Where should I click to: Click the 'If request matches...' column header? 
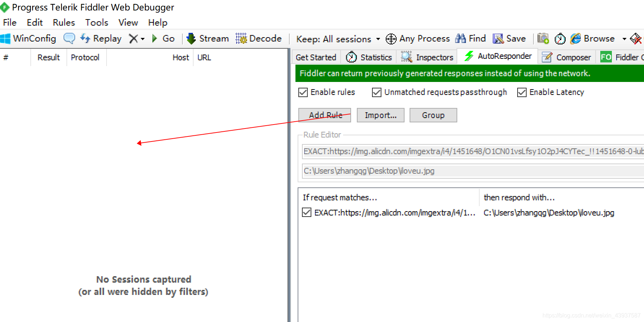coord(389,197)
